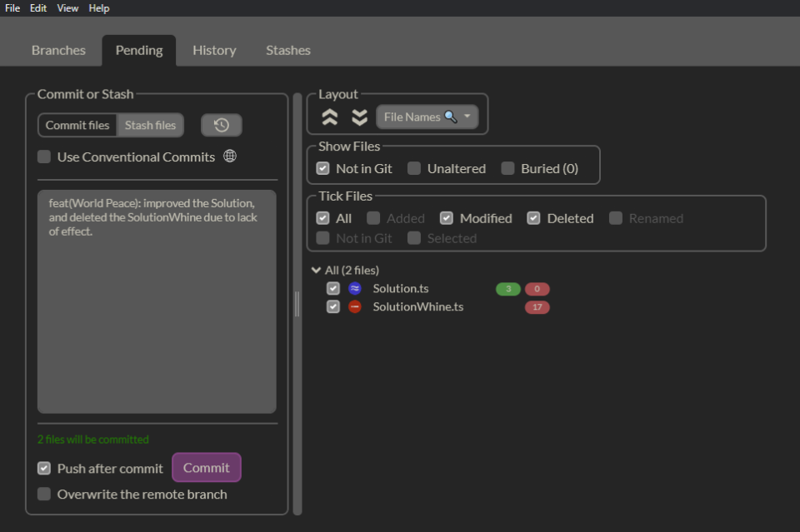The height and width of the screenshot is (532, 800).
Task: Open commit message history clock icon
Action: tap(222, 126)
